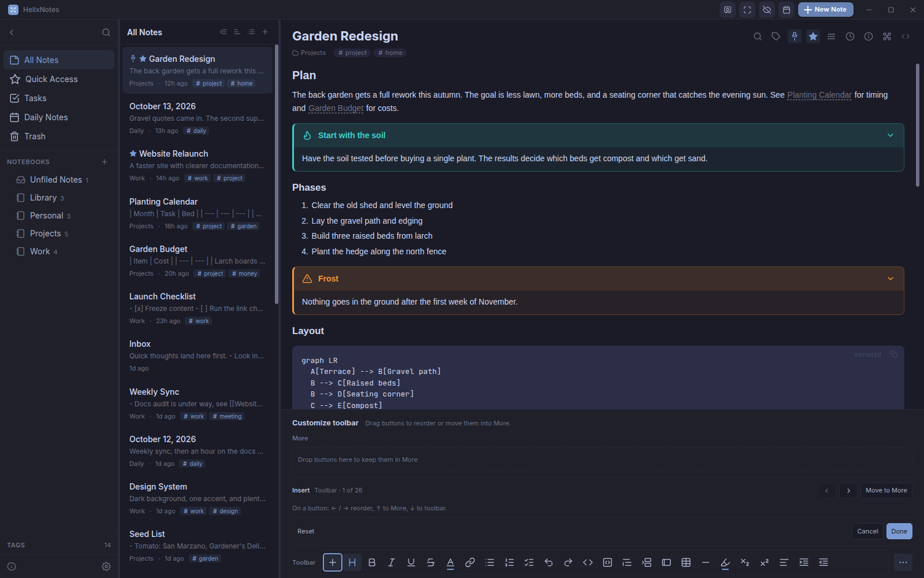Collapse the note list panel
Screen dimensions: 924x578
[x=223, y=32]
